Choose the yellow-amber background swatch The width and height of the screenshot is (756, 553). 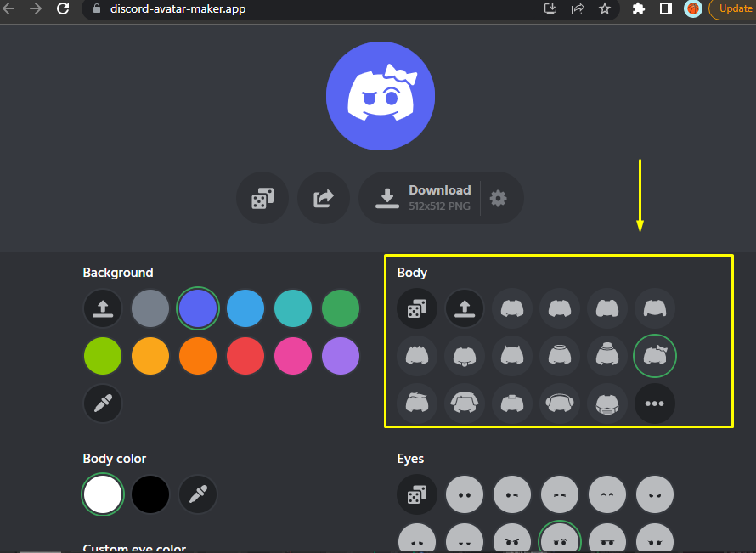(x=150, y=356)
